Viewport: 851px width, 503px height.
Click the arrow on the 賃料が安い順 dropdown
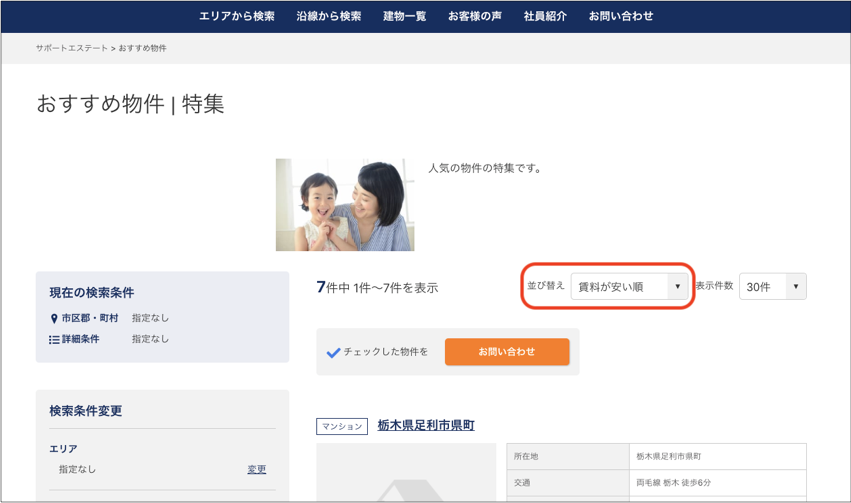677,287
